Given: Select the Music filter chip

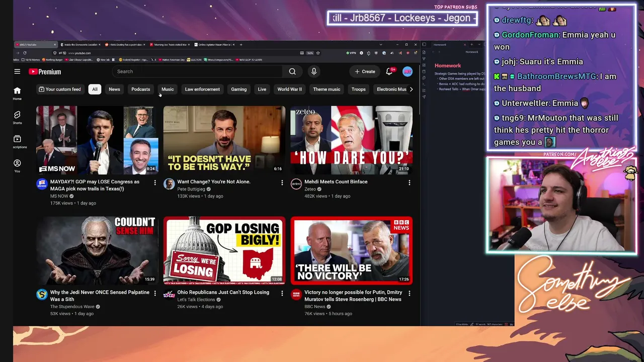Looking at the screenshot, I should tap(168, 89).
